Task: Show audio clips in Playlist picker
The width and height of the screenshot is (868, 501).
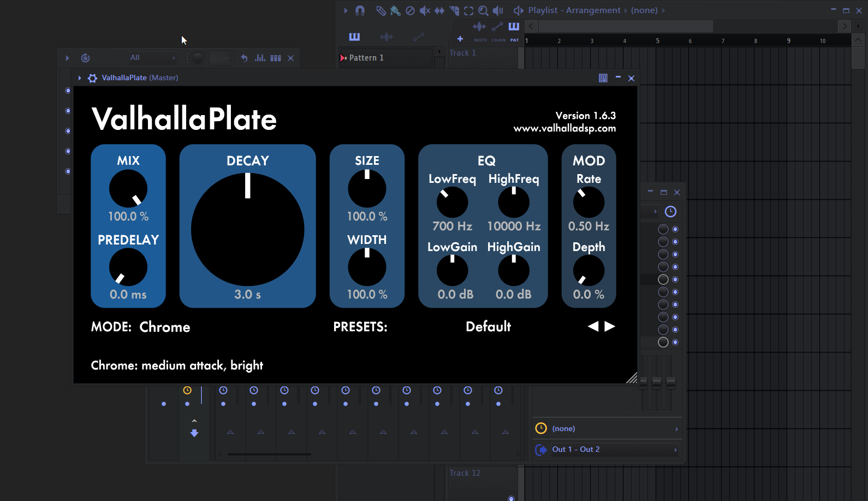Action: tap(387, 37)
